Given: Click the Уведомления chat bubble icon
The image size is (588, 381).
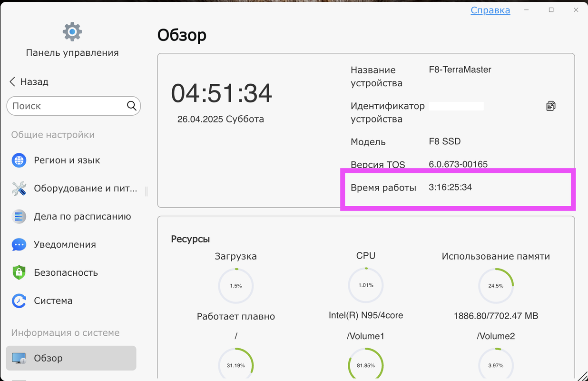Looking at the screenshot, I should (x=19, y=245).
